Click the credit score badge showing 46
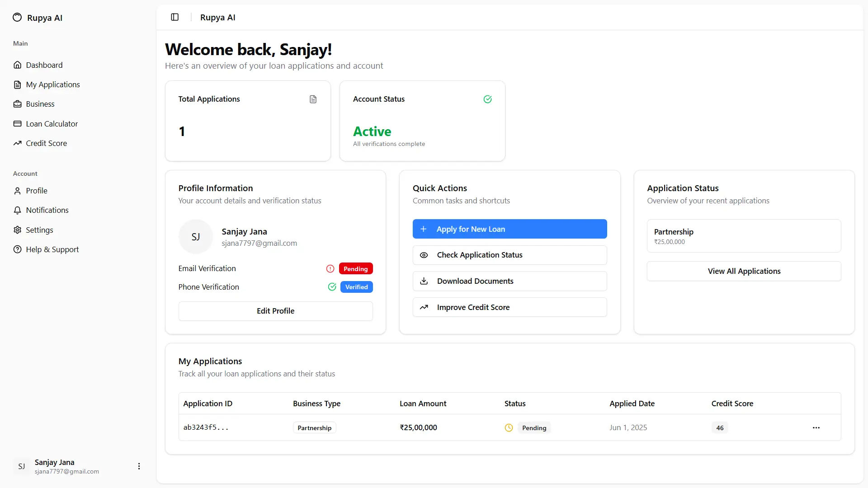Image resolution: width=868 pixels, height=488 pixels. [x=720, y=427]
